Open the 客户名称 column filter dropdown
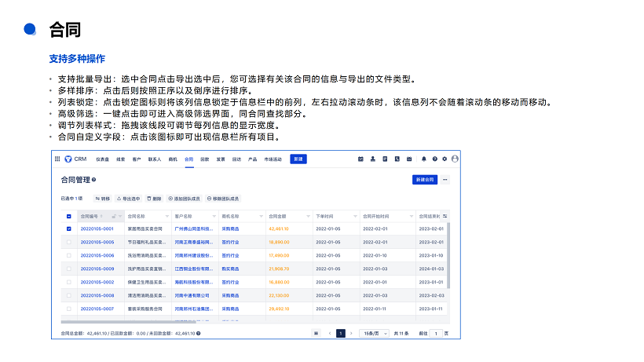The height and width of the screenshot is (362, 644). (x=214, y=216)
